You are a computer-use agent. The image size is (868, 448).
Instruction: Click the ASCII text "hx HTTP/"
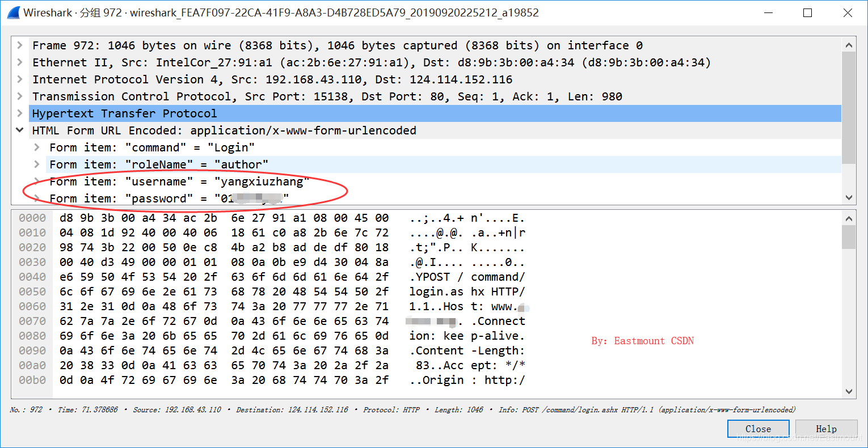tap(498, 291)
